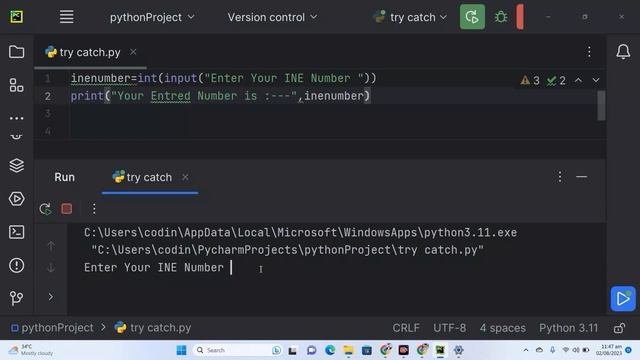Open the Terminal tool window
The width and height of the screenshot is (640, 360).
16,232
